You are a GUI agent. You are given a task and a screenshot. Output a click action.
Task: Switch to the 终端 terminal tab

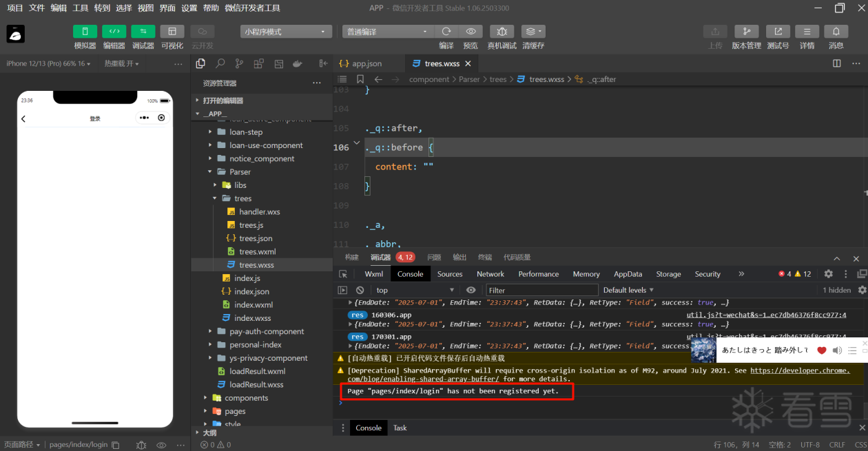click(x=485, y=258)
